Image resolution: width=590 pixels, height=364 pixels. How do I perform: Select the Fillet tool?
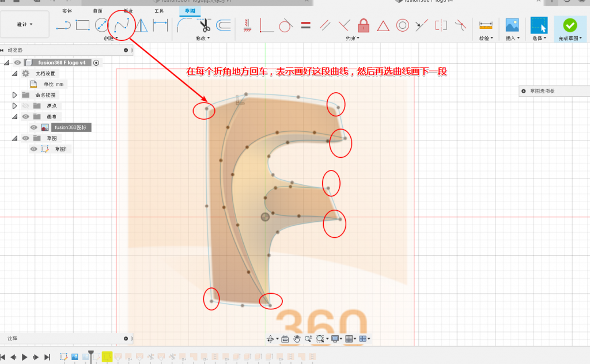click(184, 25)
